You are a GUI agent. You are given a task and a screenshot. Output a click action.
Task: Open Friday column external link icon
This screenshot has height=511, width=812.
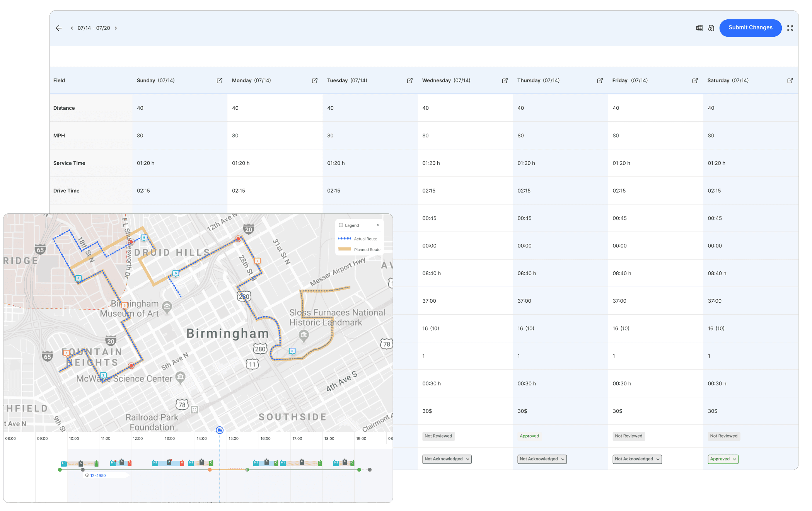pos(695,80)
